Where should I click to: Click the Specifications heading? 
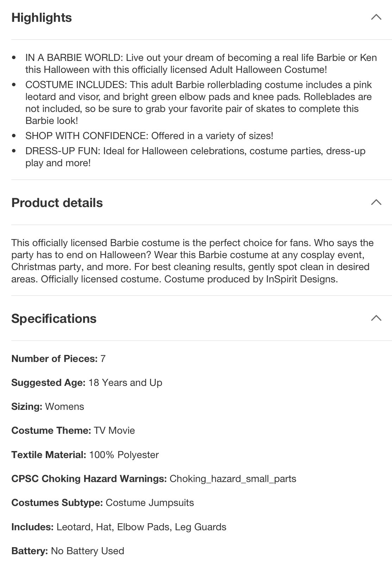(54, 319)
